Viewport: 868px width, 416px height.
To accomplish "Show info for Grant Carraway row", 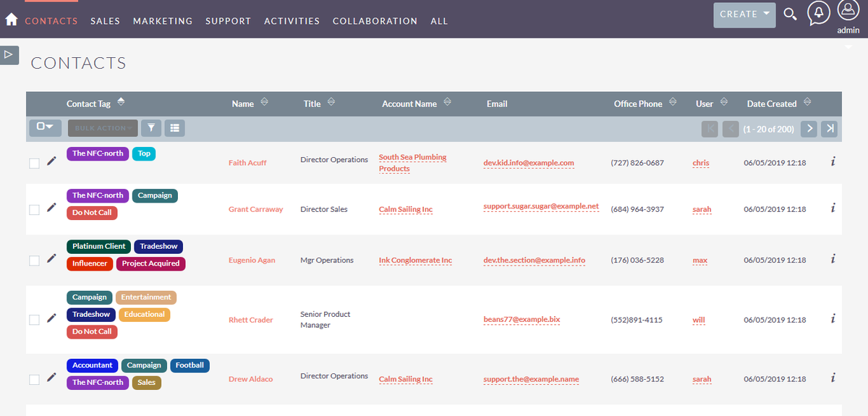I will pos(833,208).
